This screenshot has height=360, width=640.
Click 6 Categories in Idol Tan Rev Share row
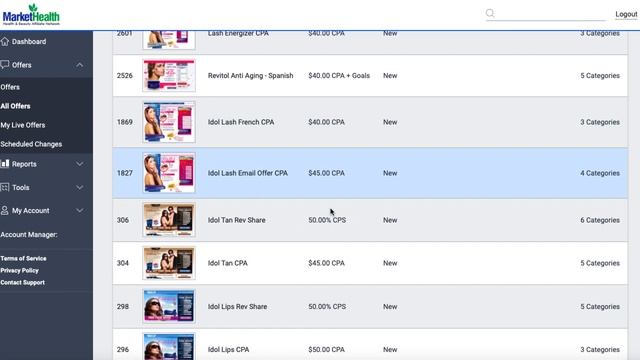tap(600, 220)
